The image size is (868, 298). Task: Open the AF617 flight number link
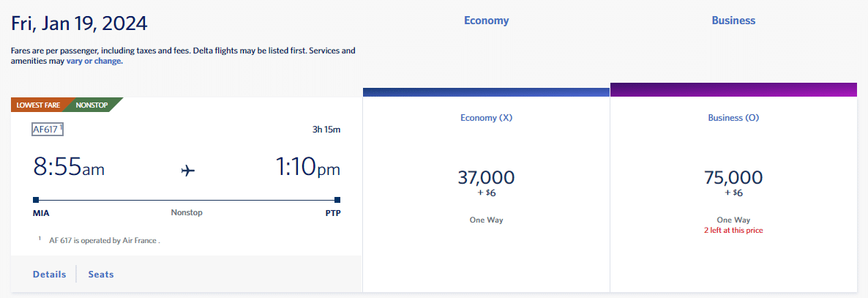(x=46, y=130)
